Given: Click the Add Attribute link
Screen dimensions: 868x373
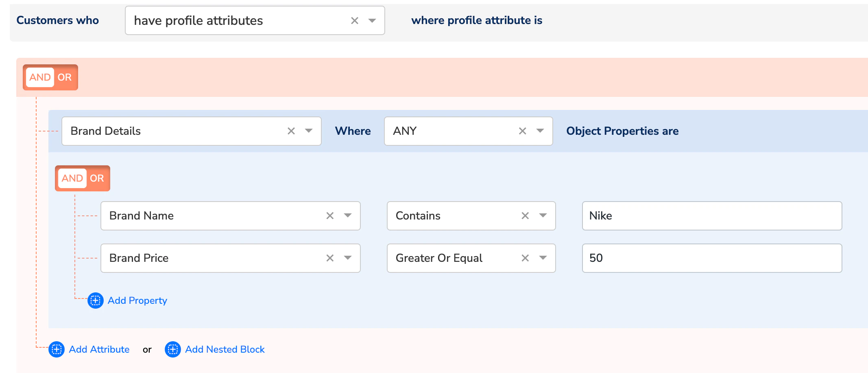Looking at the screenshot, I should tap(99, 349).
